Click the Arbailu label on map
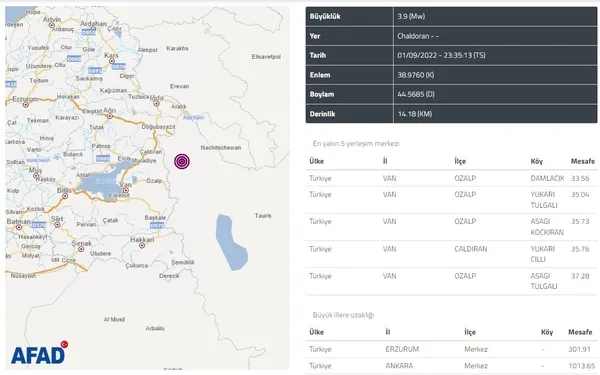This screenshot has height=375, width=600. (x=155, y=328)
